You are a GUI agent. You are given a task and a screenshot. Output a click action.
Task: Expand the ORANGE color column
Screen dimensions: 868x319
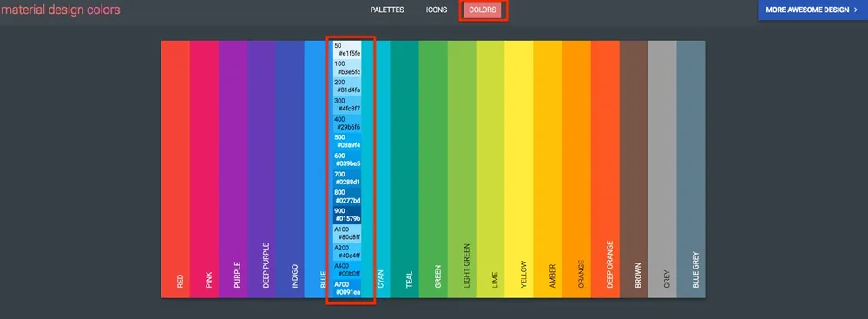click(x=577, y=169)
